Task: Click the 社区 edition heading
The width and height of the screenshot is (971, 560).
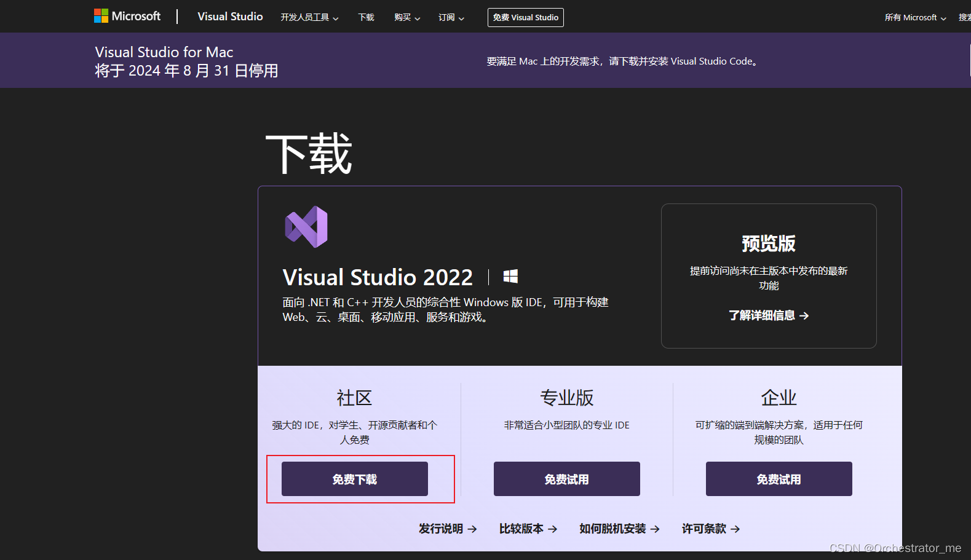Action: (x=355, y=398)
